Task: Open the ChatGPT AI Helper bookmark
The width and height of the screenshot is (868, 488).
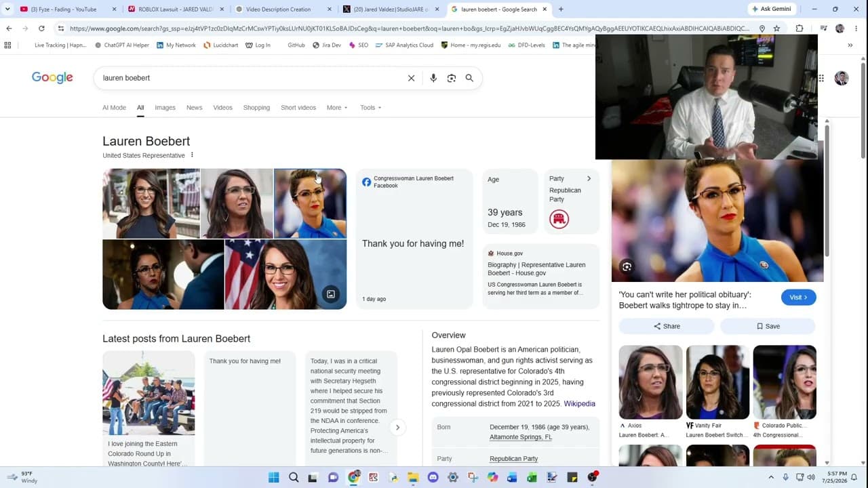Action: pos(121,45)
